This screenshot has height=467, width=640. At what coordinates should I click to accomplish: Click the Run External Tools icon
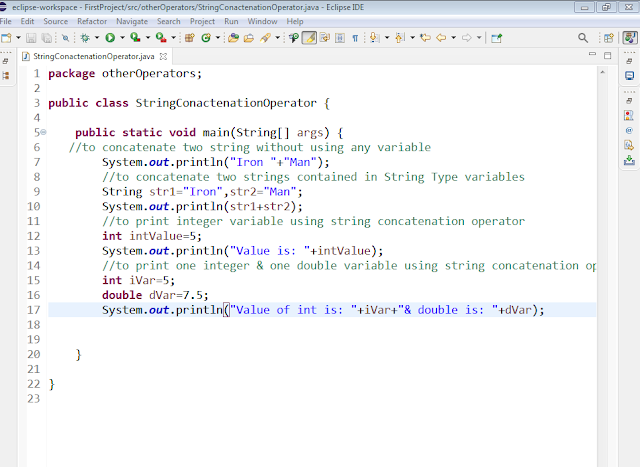click(161, 38)
